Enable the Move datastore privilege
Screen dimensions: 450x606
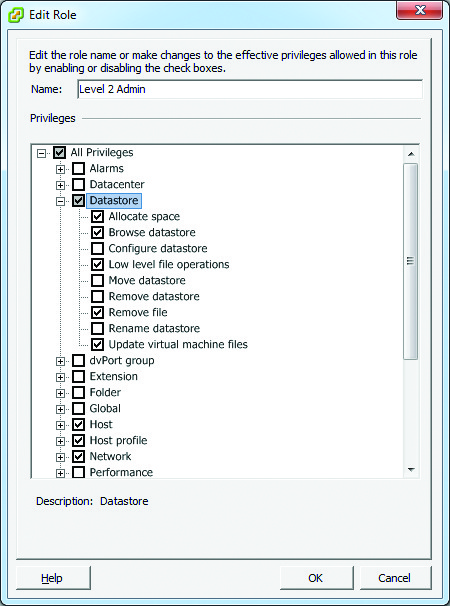[x=97, y=280]
